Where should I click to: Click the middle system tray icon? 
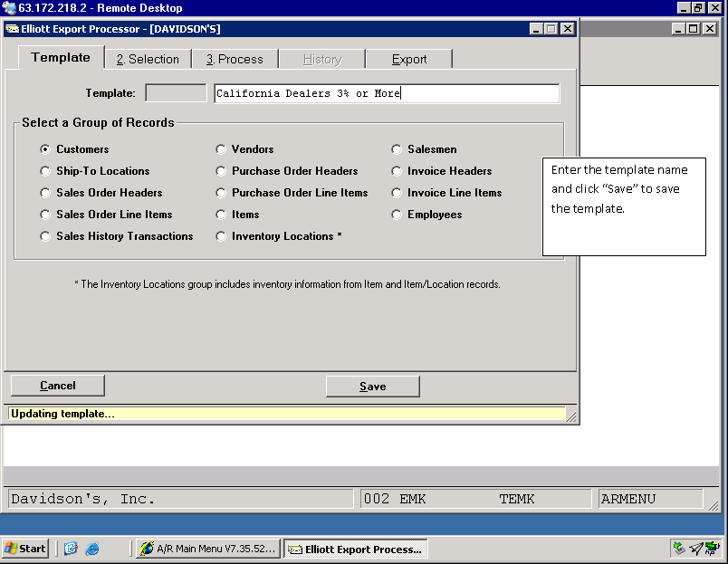coord(695,549)
